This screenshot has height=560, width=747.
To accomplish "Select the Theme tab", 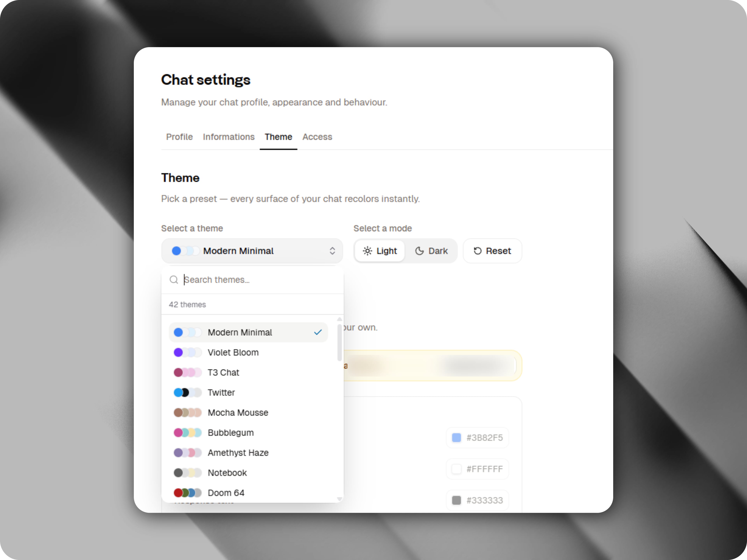I will click(278, 137).
